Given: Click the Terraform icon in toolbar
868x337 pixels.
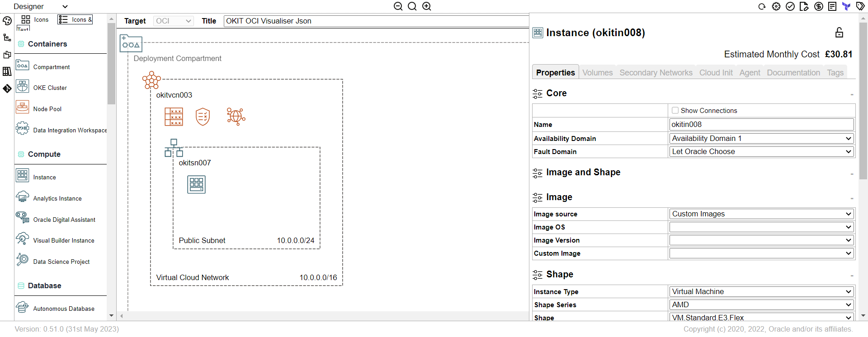Looking at the screenshot, I should [x=846, y=6].
